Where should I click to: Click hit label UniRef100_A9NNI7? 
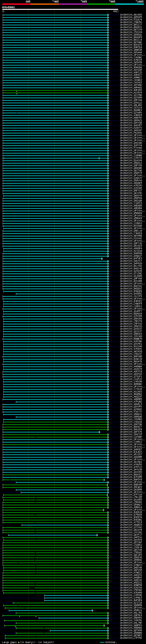click(x=131, y=77)
